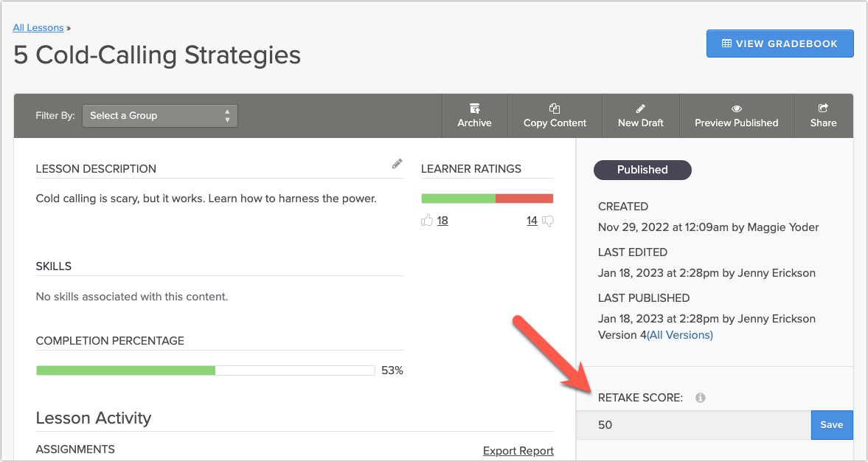868x462 pixels.
Task: Open the All Versions link
Action: [680, 335]
